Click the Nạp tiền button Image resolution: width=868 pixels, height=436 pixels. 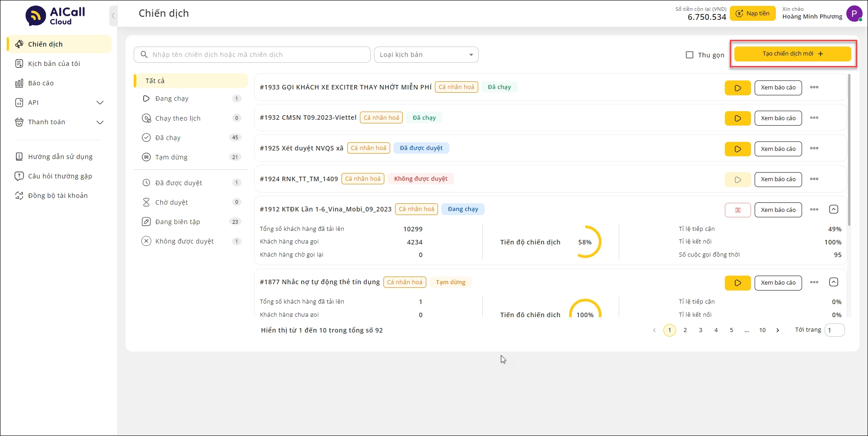(752, 14)
